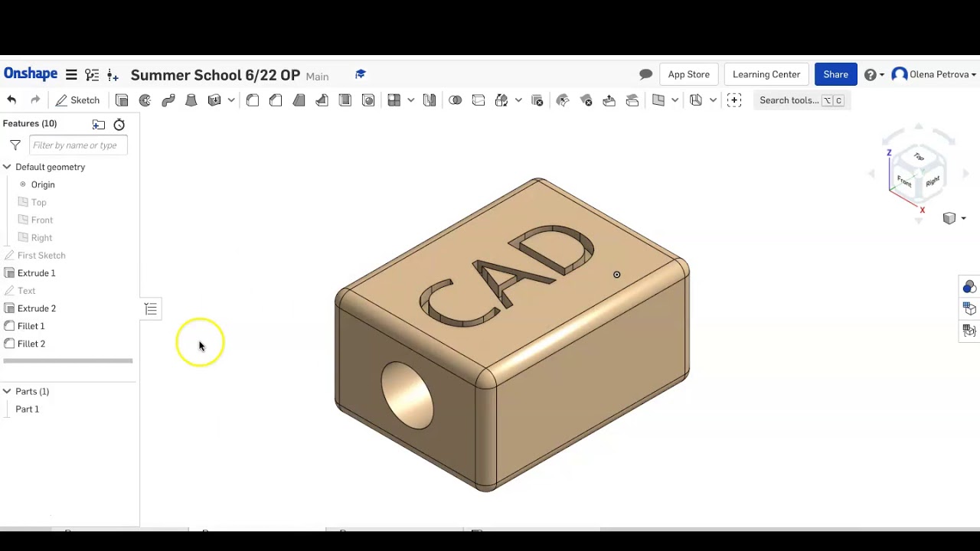Select the Front plane in feature list
980x551 pixels.
click(x=42, y=220)
